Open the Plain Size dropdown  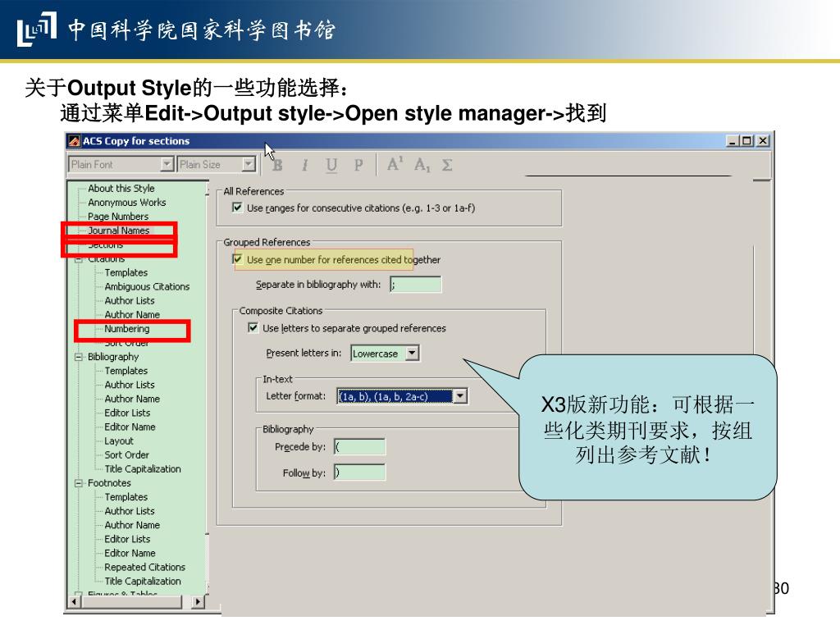[x=249, y=164]
